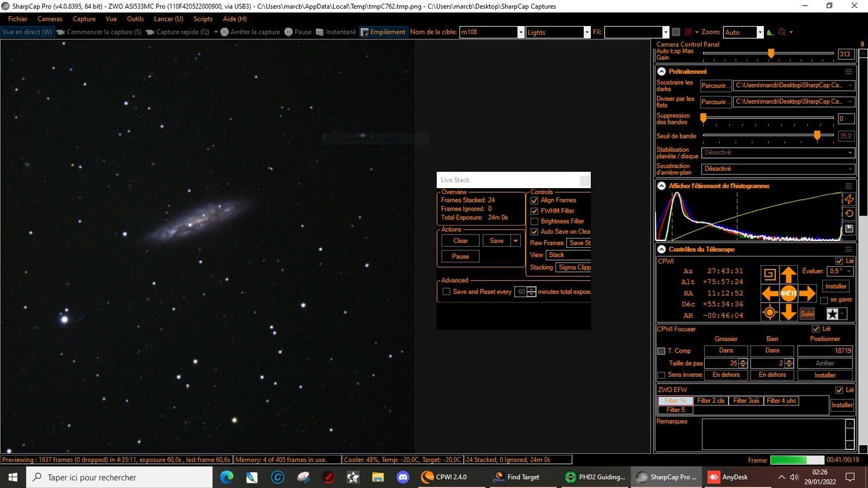This screenshot has height=488, width=868.
Task: Toggle the CPWI mount Lié checkbox
Action: 839,261
